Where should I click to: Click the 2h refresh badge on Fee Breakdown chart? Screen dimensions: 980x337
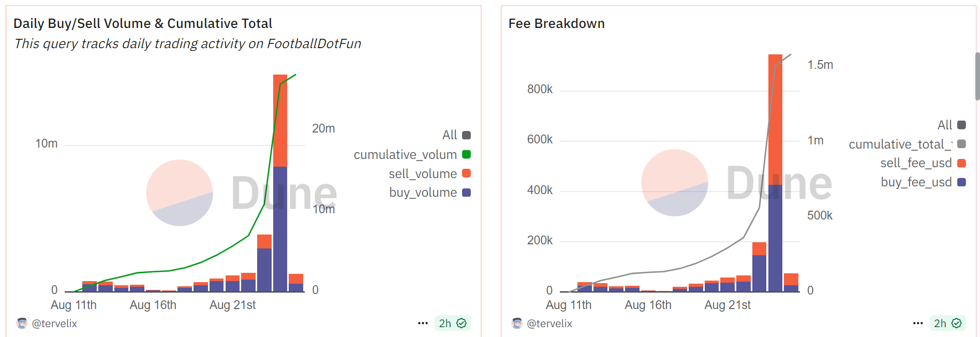pyautogui.click(x=947, y=324)
